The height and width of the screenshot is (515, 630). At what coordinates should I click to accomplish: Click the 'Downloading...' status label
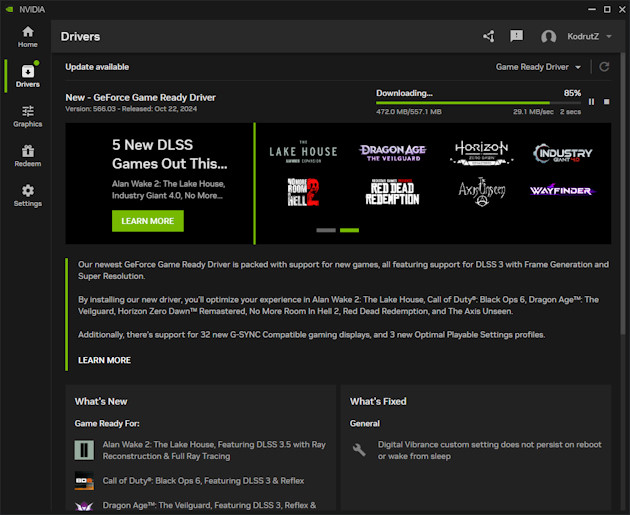point(404,93)
